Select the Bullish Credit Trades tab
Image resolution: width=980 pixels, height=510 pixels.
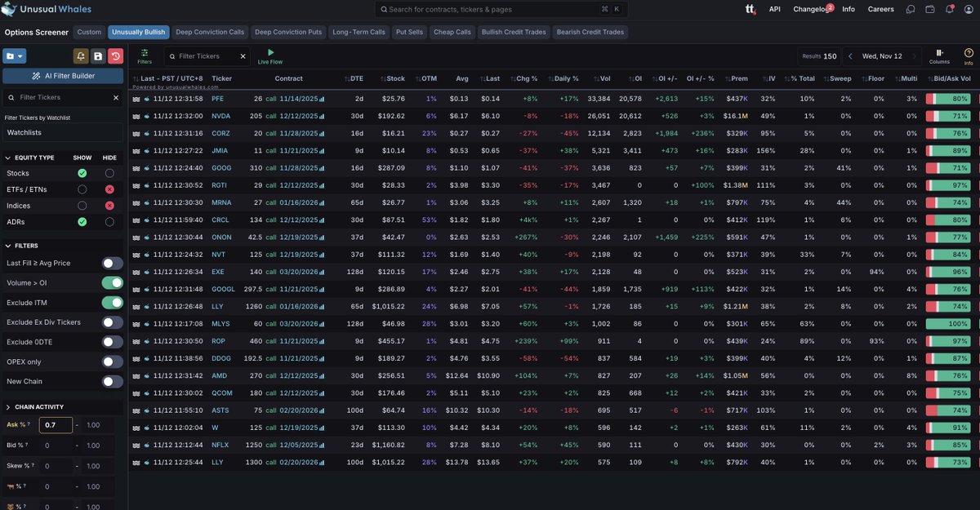514,33
